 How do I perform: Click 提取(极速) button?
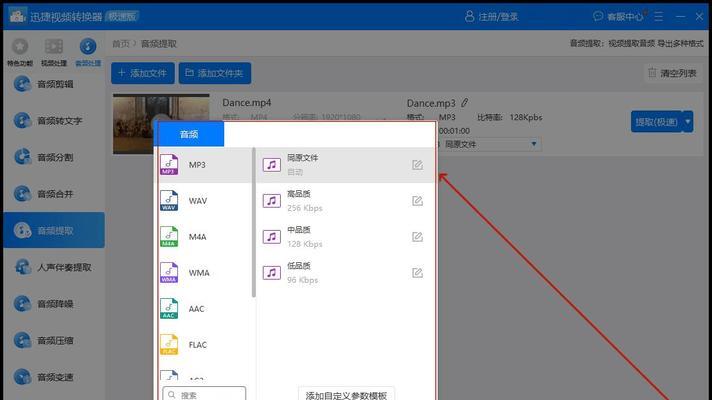click(656, 122)
